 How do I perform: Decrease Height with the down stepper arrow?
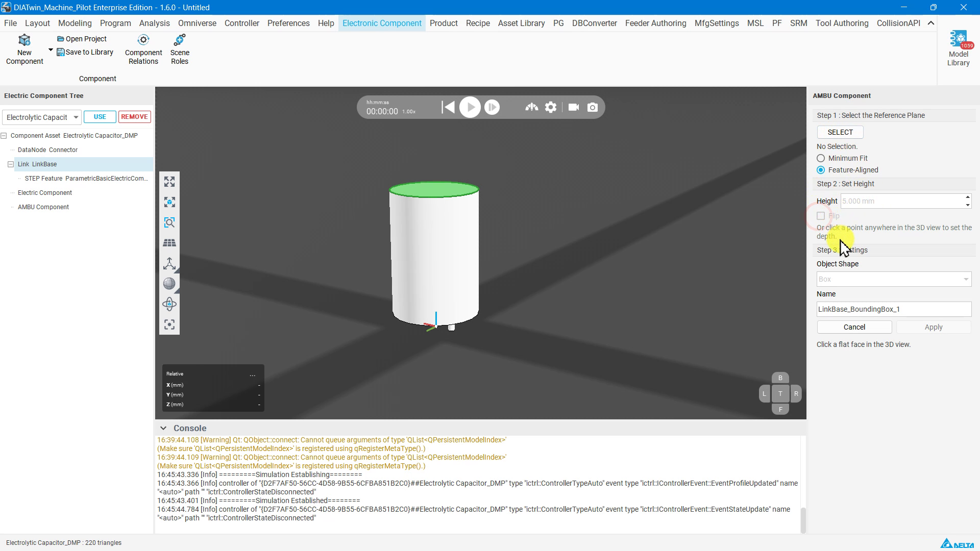[x=967, y=205]
